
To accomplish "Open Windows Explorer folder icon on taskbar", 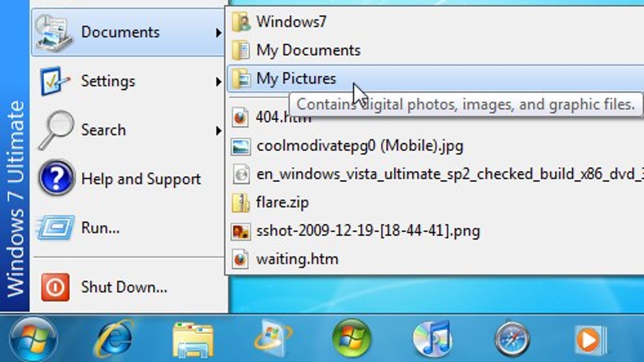I will 193,340.
